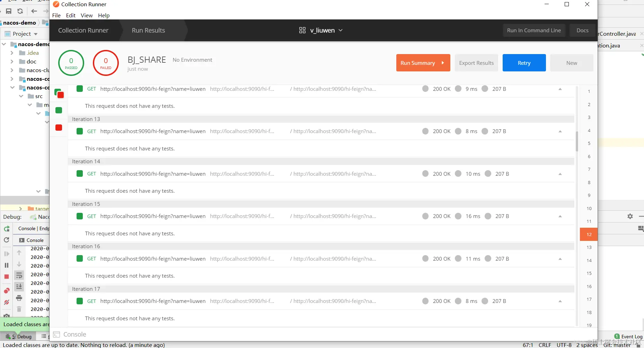644x348 pixels.
Task: Switch to the Collection Runner tab
Action: pyautogui.click(x=83, y=31)
